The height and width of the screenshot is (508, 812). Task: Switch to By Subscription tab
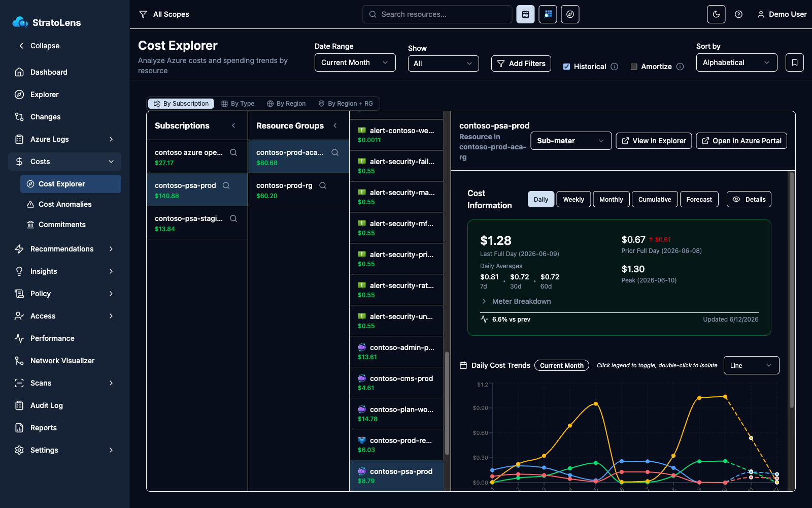[181, 104]
